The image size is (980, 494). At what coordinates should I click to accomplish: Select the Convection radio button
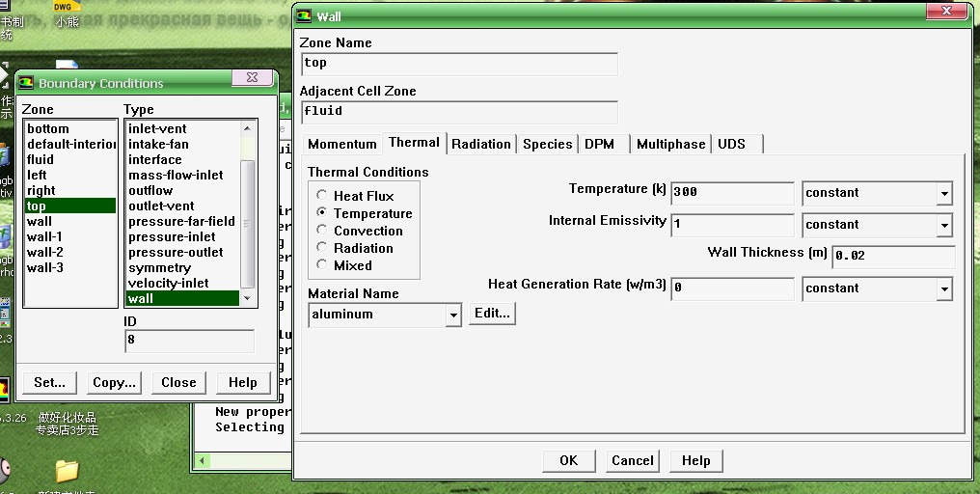click(322, 231)
